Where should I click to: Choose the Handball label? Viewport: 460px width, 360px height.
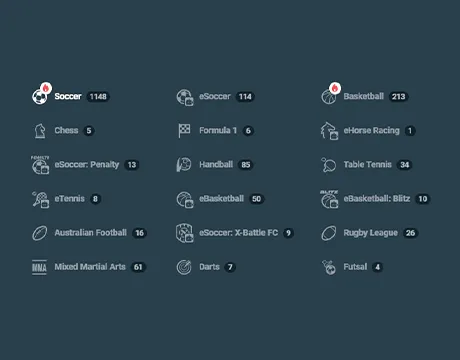(216, 165)
